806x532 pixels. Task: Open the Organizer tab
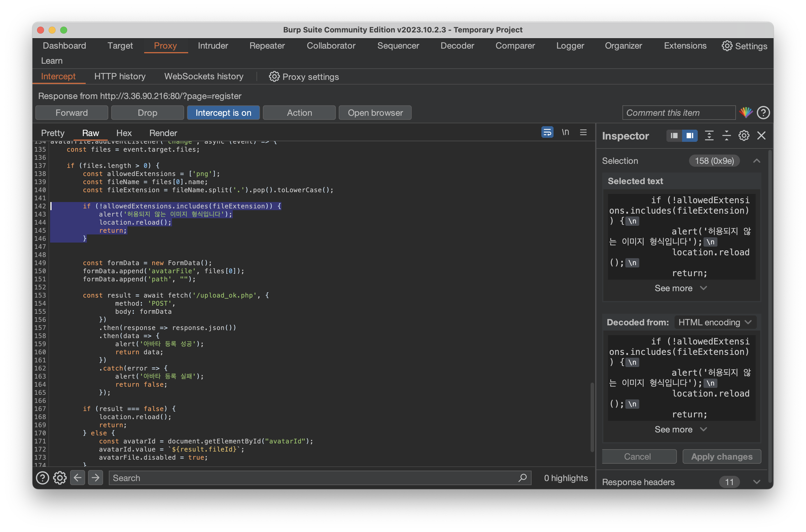pos(623,46)
